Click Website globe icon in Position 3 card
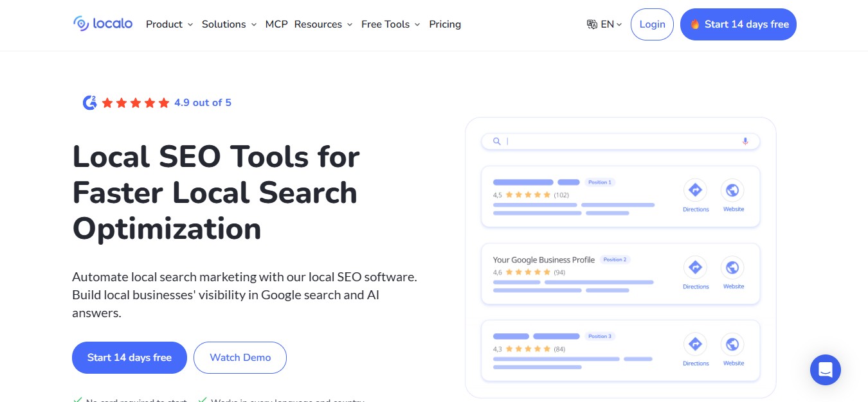868x402 pixels. [732, 344]
